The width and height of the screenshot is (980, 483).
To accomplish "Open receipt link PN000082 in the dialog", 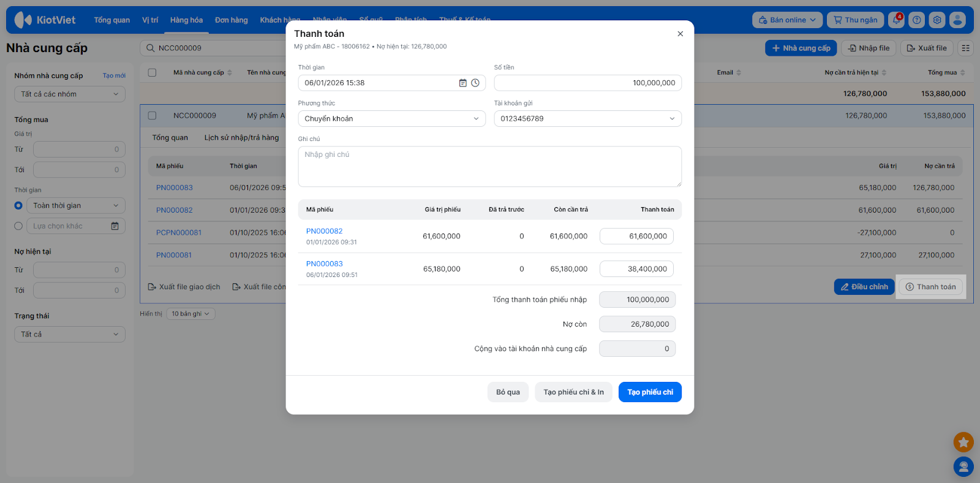I will [325, 231].
